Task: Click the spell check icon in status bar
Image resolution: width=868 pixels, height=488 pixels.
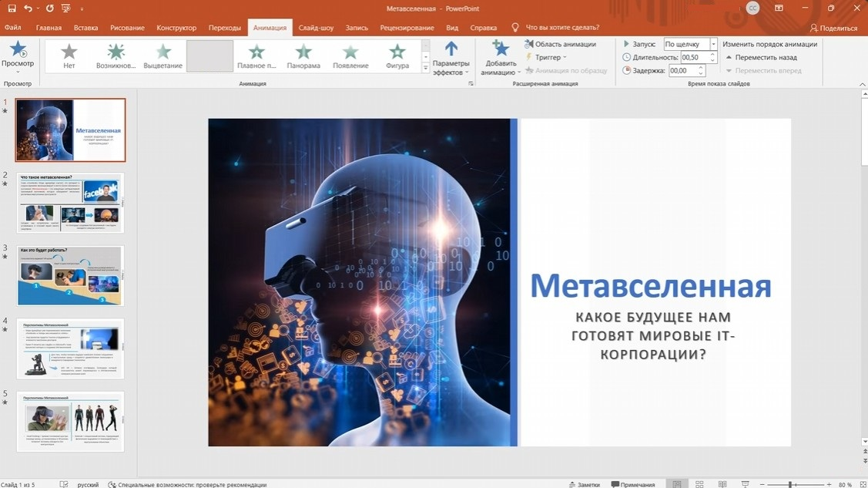Action: 64,484
